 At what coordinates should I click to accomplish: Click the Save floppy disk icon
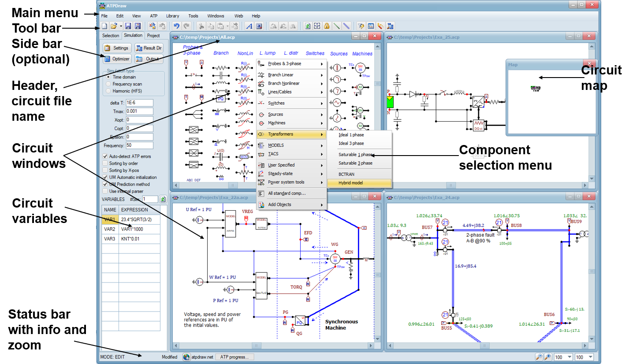[x=128, y=26]
